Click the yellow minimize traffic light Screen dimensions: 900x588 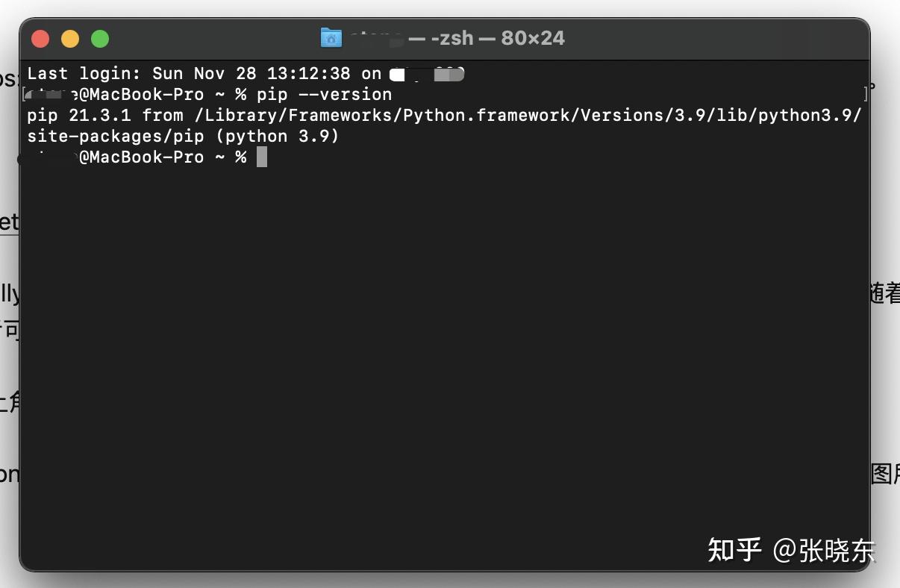69,37
